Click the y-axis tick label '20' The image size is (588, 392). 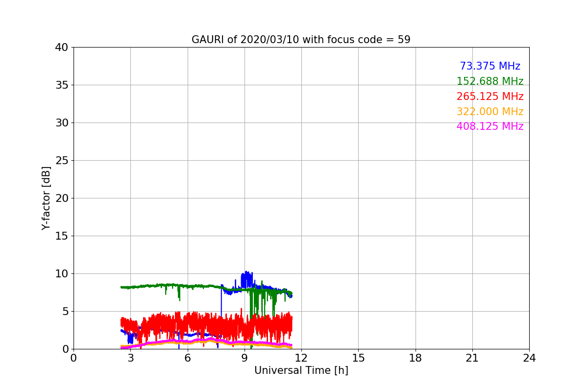(62, 198)
